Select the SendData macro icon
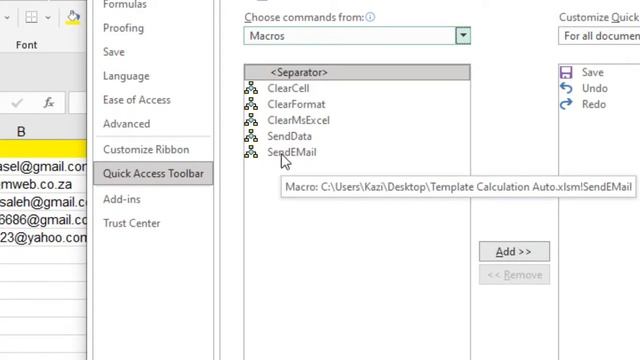The width and height of the screenshot is (640, 360). tap(251, 136)
